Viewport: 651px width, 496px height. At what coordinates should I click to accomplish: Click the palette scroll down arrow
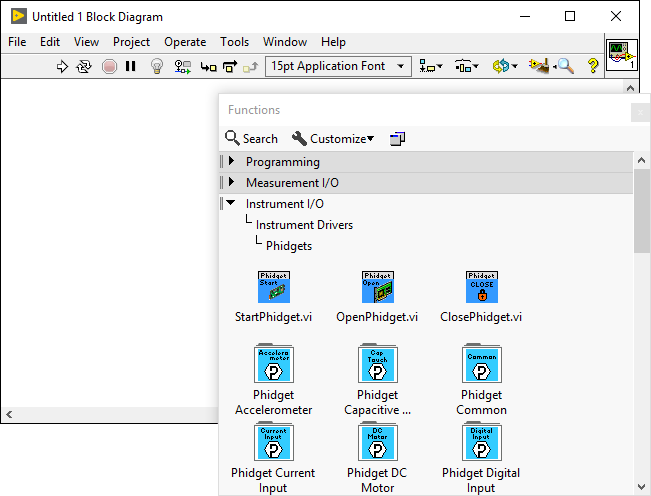coord(642,487)
